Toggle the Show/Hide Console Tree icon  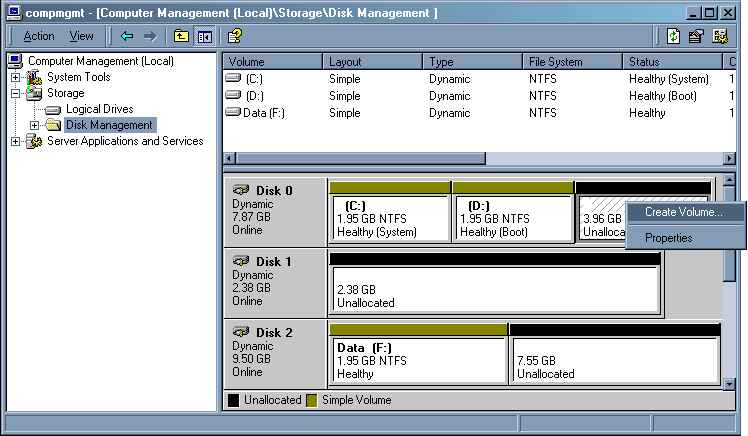(x=205, y=36)
